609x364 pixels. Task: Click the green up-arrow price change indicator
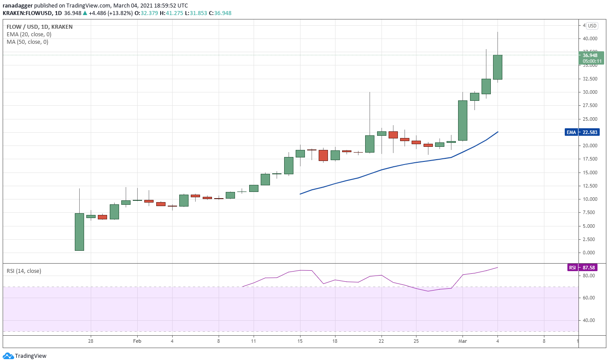(x=85, y=13)
